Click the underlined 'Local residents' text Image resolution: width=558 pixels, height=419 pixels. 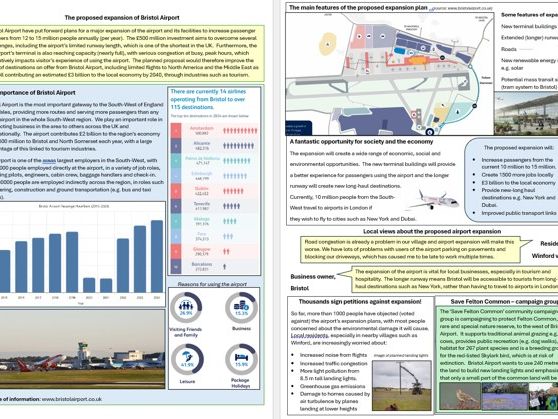click(309, 335)
